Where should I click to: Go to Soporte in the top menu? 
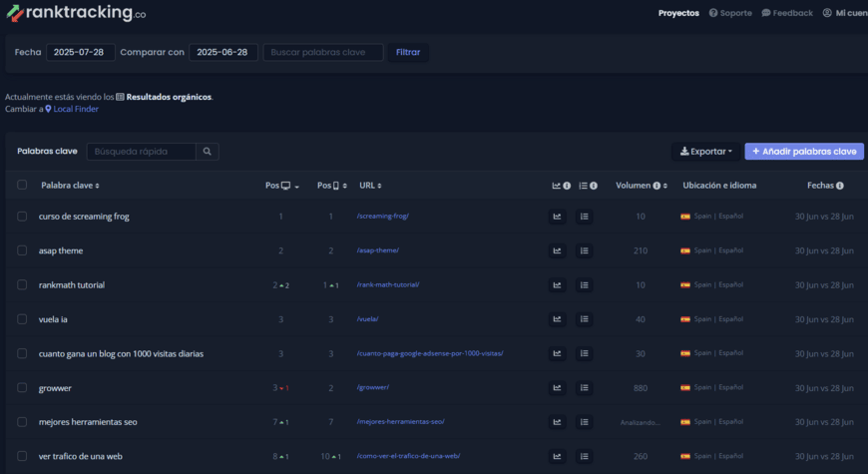(730, 13)
